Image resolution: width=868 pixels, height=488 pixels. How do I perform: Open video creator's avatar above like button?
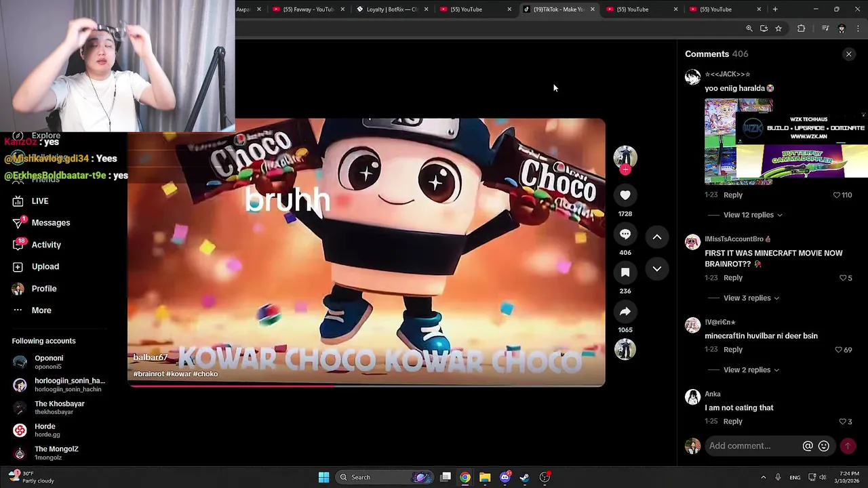tap(625, 157)
